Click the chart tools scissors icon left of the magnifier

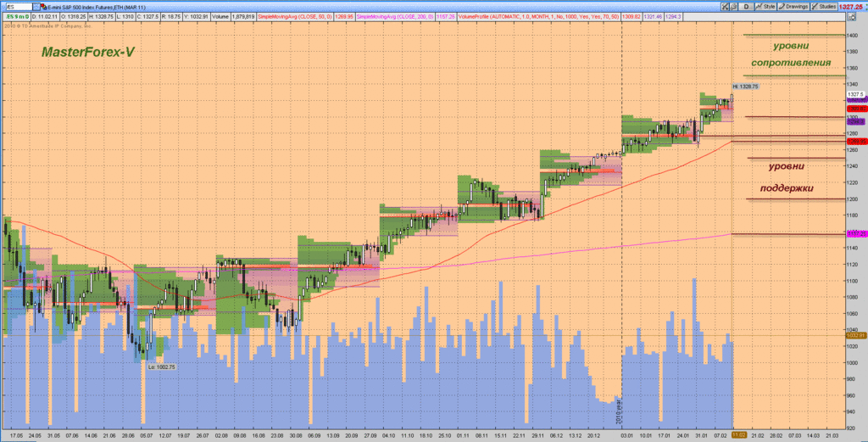coord(725,7)
